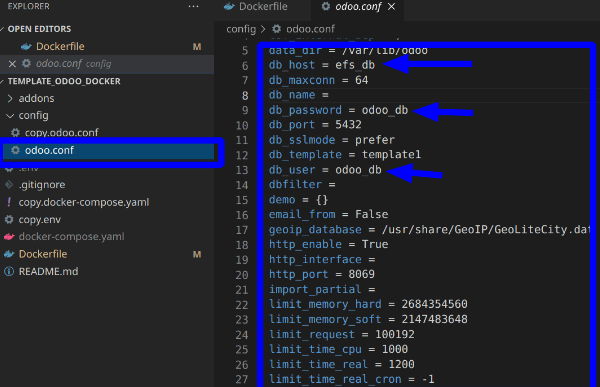Click the gear icon on odoo.conf tab
600x387 pixels.
pos(326,7)
